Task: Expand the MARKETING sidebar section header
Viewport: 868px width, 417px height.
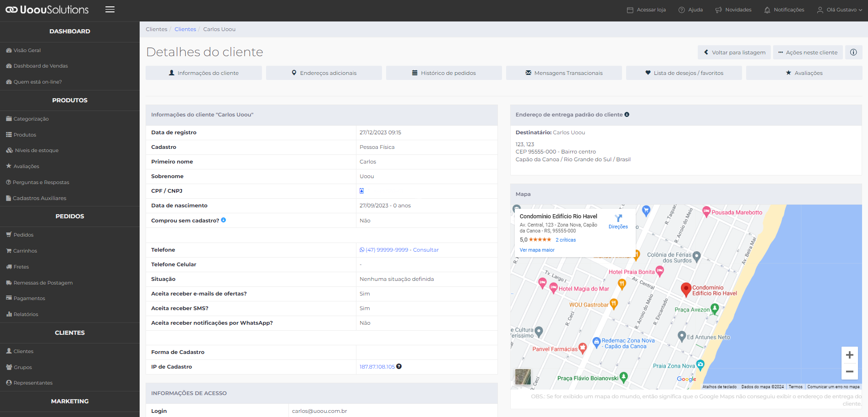Action: (70, 401)
